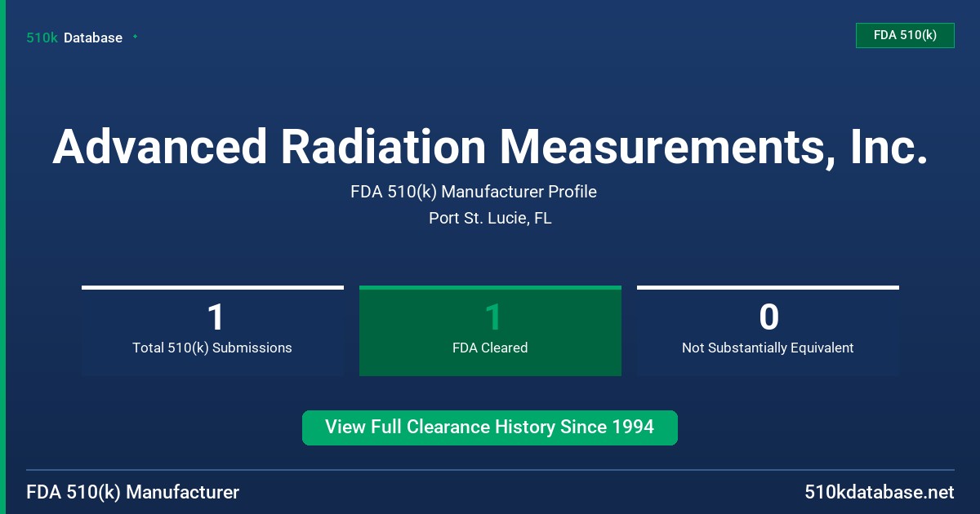The image size is (980, 514).
Task: Click the FDA 510(k) badge
Action: point(905,35)
